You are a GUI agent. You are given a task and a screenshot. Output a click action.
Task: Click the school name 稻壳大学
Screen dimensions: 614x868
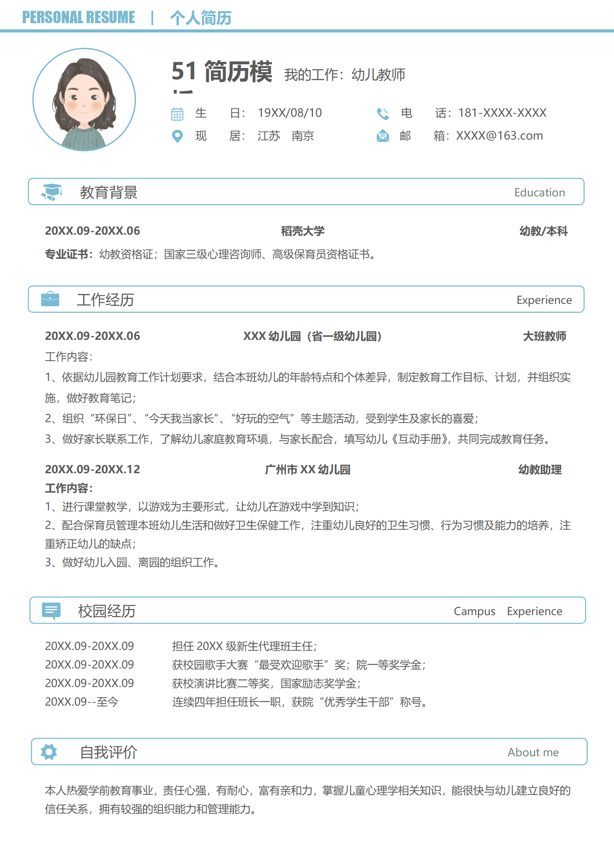(303, 231)
